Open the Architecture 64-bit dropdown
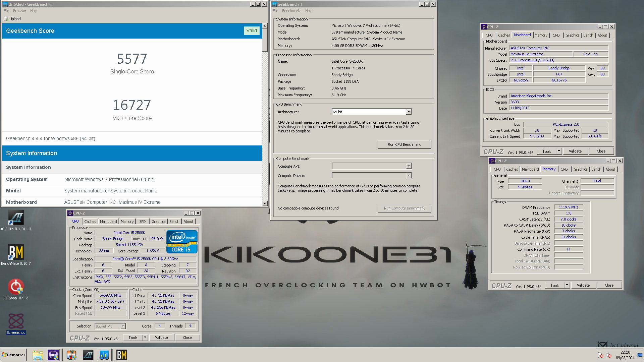The image size is (644, 362). pos(409,112)
